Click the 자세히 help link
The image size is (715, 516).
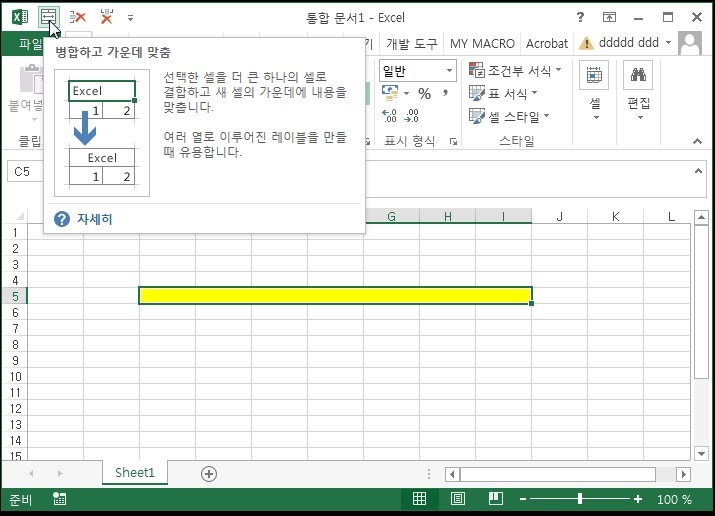94,219
